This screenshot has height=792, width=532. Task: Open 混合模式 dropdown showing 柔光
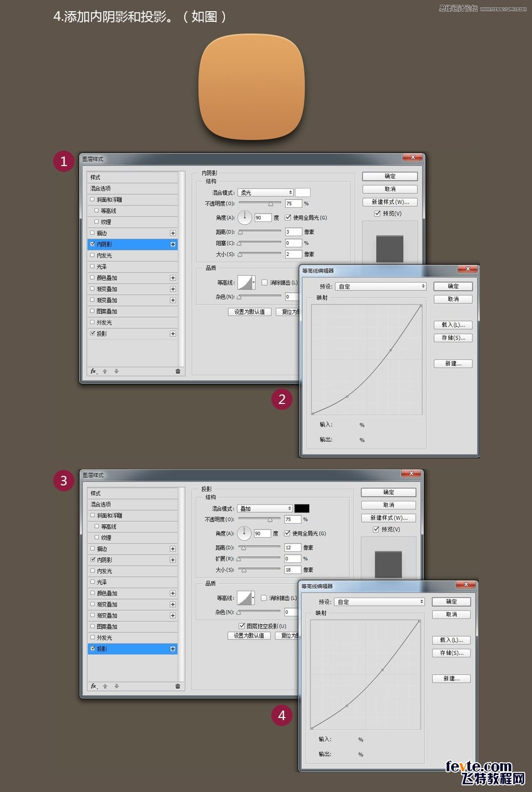coord(265,193)
